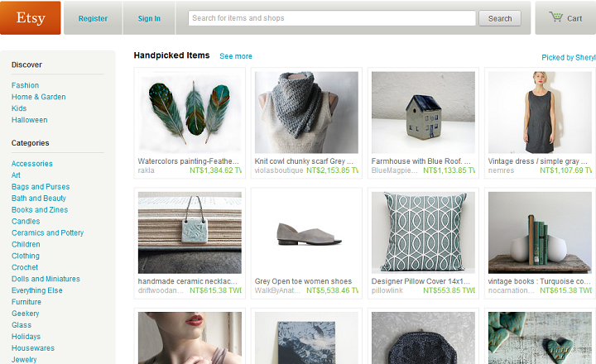596x364 pixels.
Task: Open the Grey Open toe women shoes photo
Action: (306, 232)
